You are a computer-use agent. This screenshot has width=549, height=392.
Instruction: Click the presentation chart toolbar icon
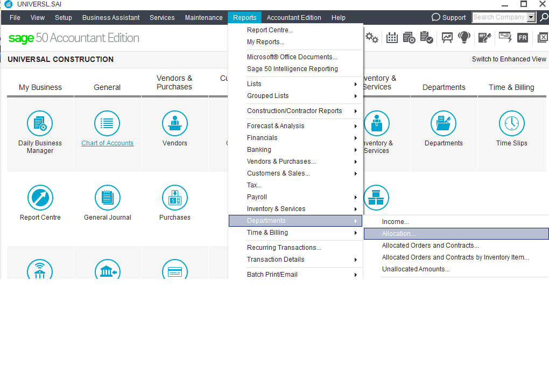coord(447,38)
